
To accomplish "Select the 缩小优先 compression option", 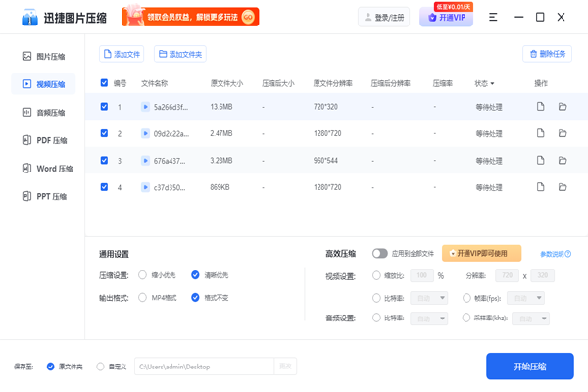I will (x=143, y=275).
